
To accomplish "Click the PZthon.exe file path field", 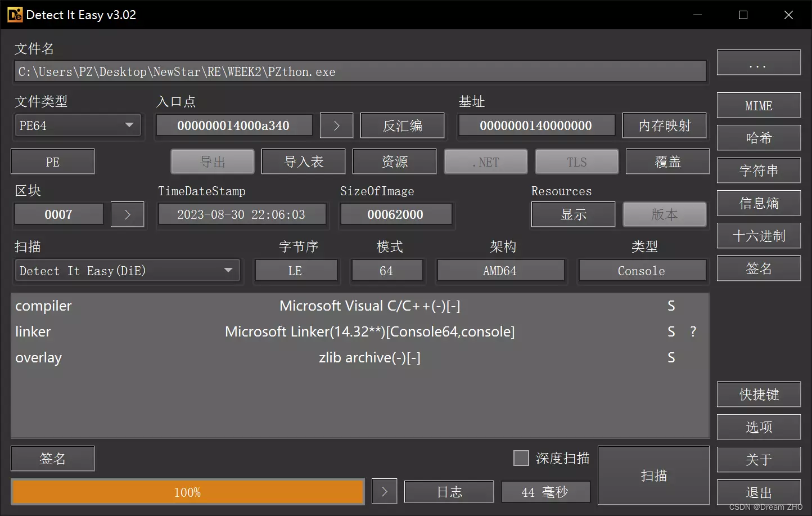I will pyautogui.click(x=360, y=71).
